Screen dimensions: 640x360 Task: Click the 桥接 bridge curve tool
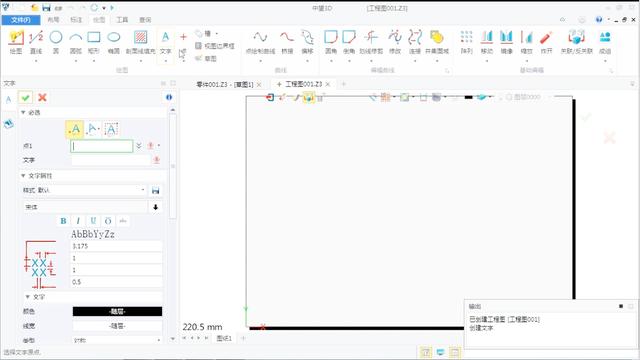pos(287,42)
